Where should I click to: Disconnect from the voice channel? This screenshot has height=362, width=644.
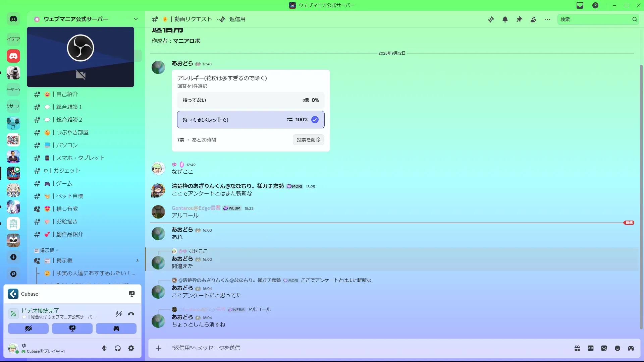pyautogui.click(x=131, y=314)
